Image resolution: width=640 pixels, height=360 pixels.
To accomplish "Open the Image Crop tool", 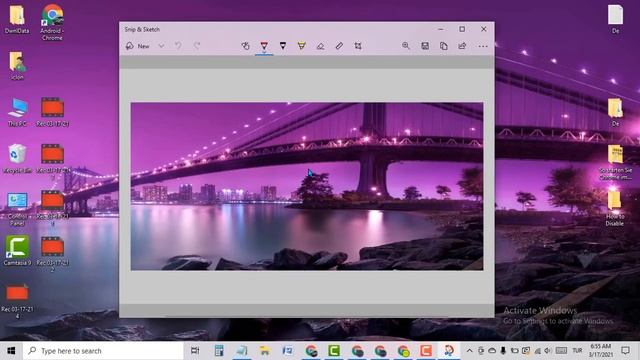I will [358, 46].
